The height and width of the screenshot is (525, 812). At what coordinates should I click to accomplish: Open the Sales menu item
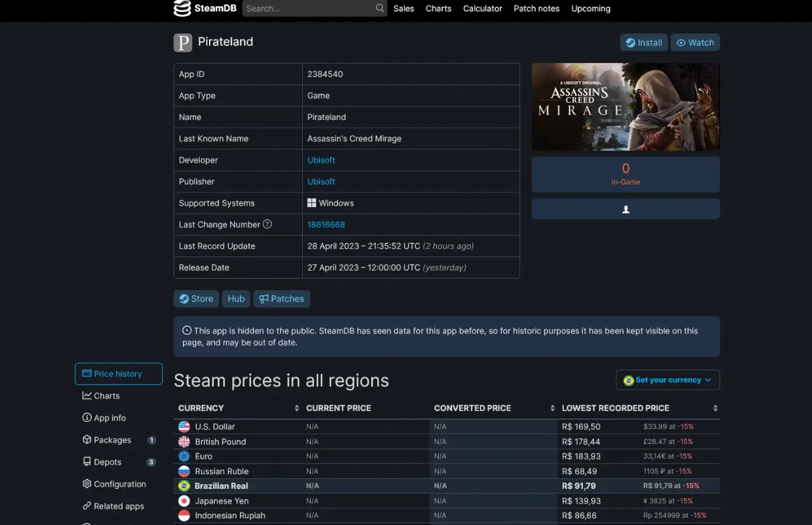pos(403,9)
